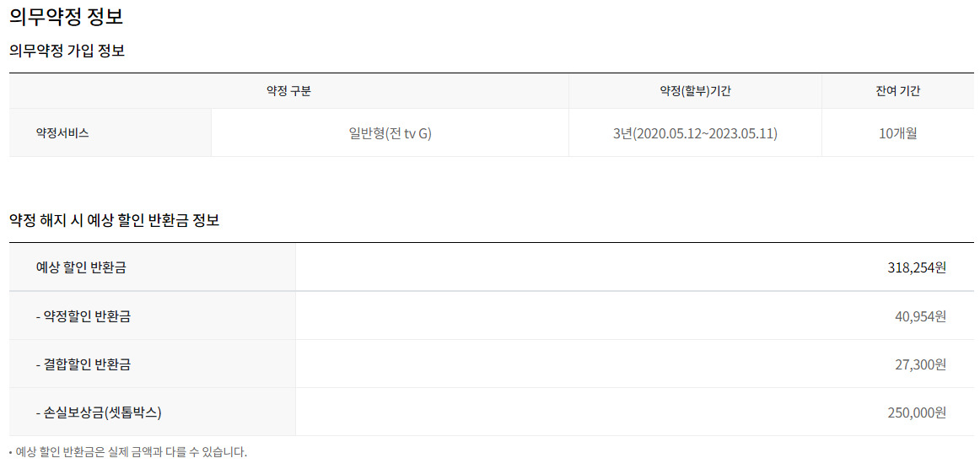980x469 pixels.
Task: Select the 27,300원 amount value
Action: tap(920, 364)
